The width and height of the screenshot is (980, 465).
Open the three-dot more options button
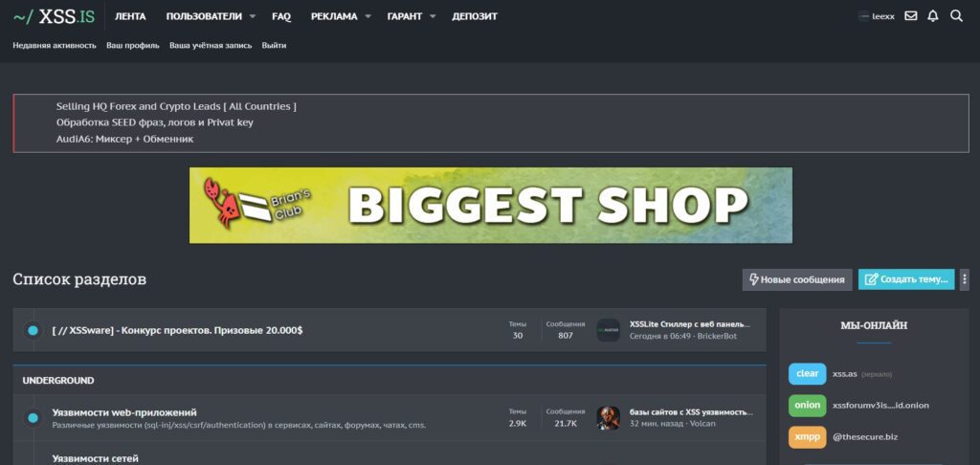coord(965,279)
